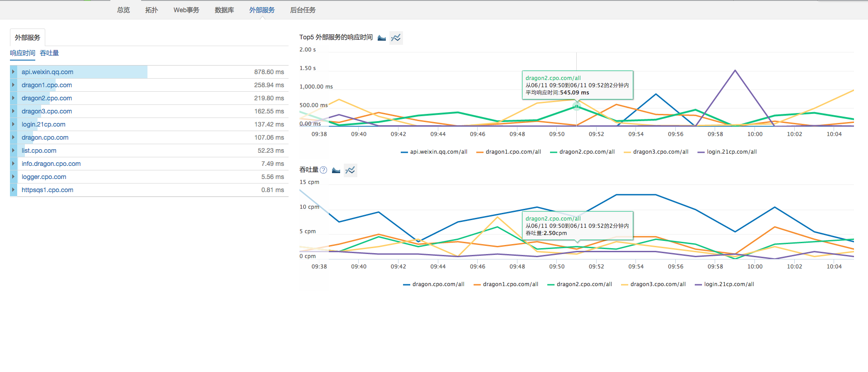Go to the Web事务 tab
868x372 pixels.
[x=186, y=10]
